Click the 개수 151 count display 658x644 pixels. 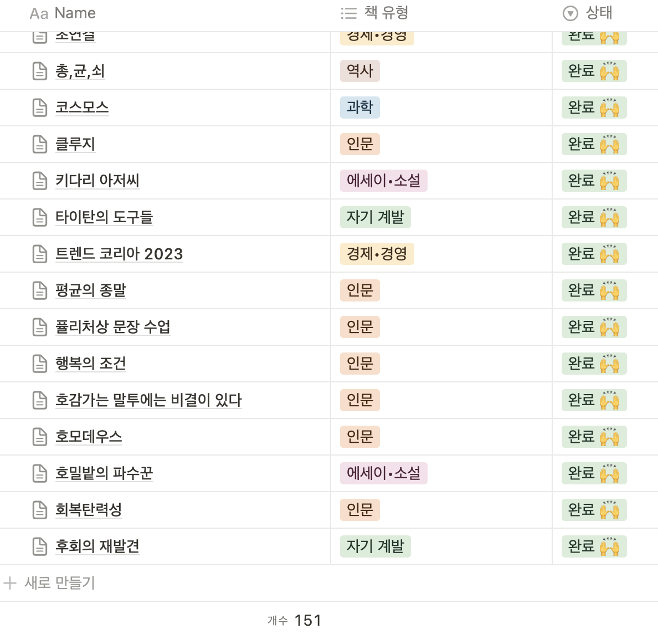coord(294,620)
